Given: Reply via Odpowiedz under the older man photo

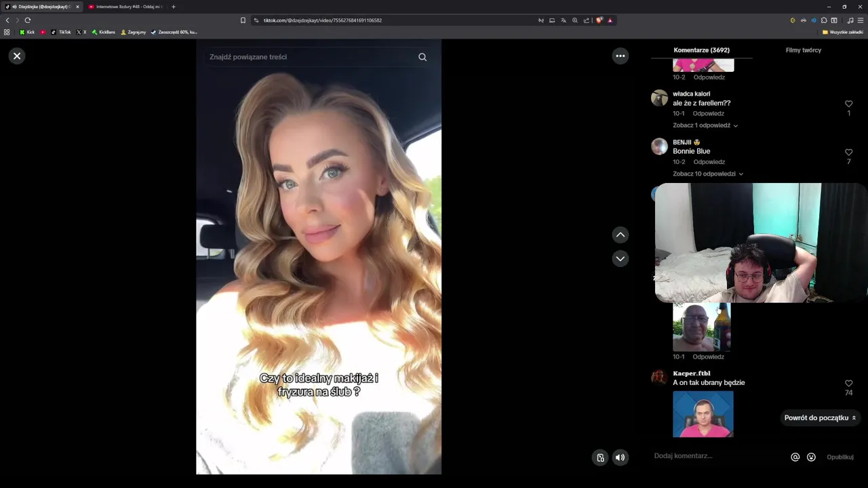Looking at the screenshot, I should pyautogui.click(x=709, y=357).
